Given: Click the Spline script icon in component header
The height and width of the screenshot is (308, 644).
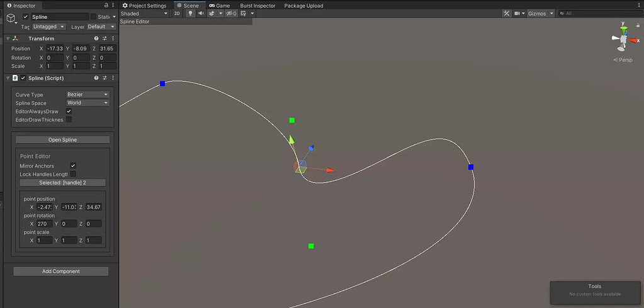Looking at the screenshot, I should click(15, 78).
